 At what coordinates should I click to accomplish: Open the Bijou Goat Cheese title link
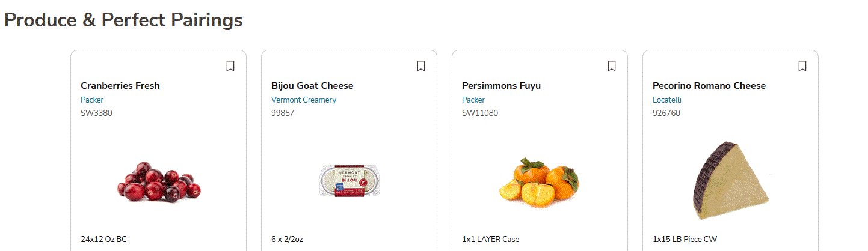pos(312,86)
